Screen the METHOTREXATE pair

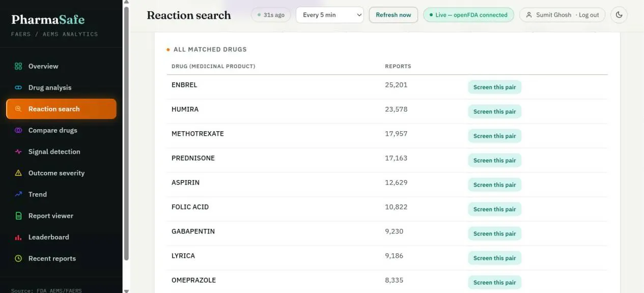494,136
